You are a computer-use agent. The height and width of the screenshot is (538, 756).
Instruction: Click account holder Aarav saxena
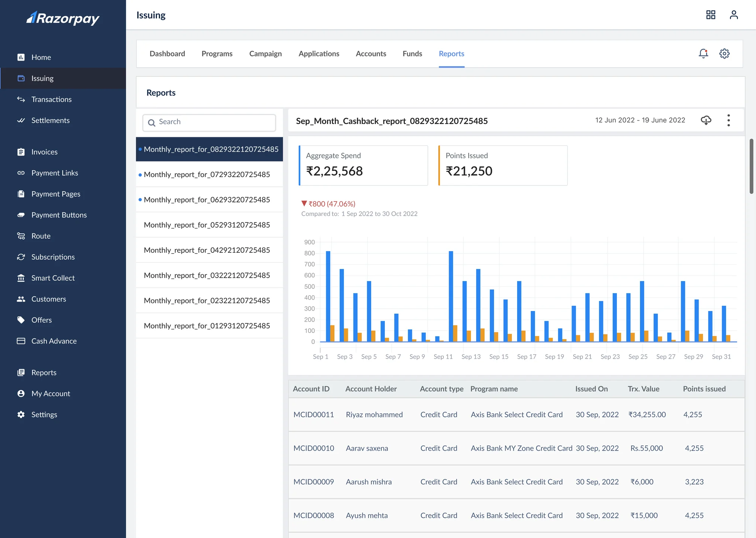(367, 448)
